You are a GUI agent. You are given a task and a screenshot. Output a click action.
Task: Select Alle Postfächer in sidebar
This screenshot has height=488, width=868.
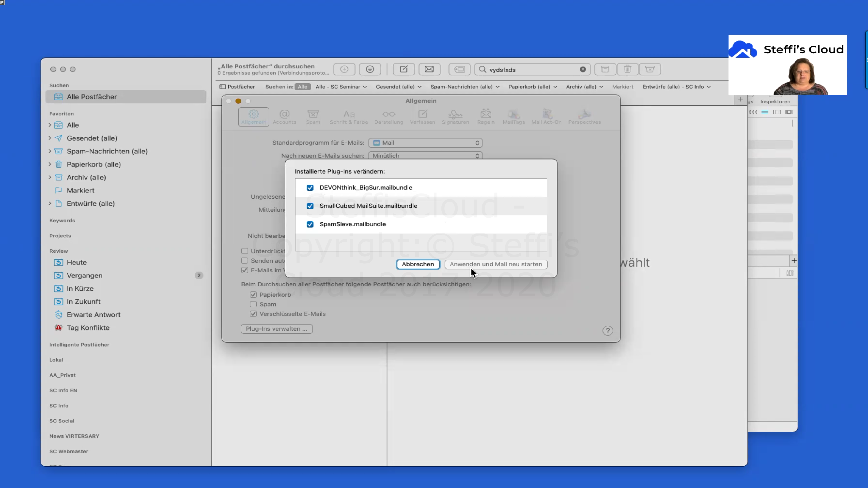[x=92, y=97]
